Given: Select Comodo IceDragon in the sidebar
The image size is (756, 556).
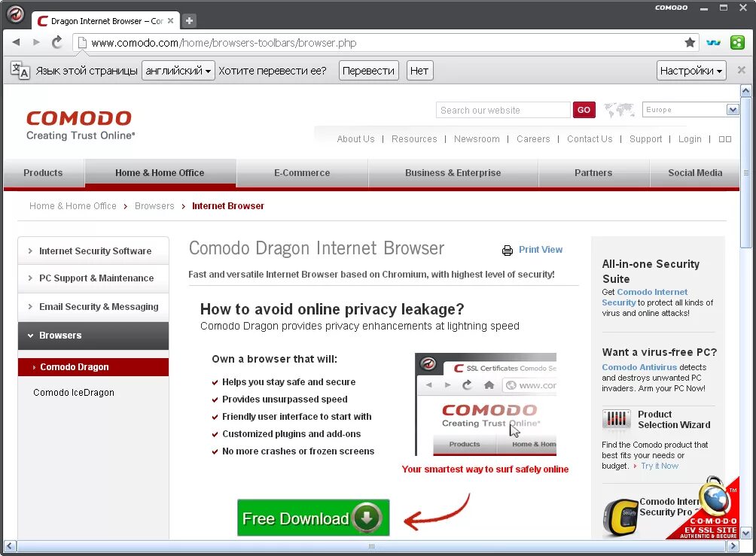Looking at the screenshot, I should tap(74, 392).
